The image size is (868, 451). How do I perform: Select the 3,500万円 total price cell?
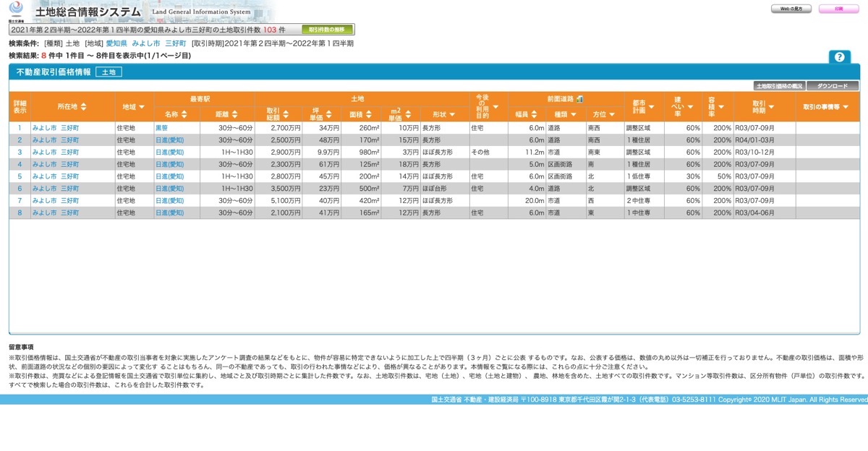(278, 189)
